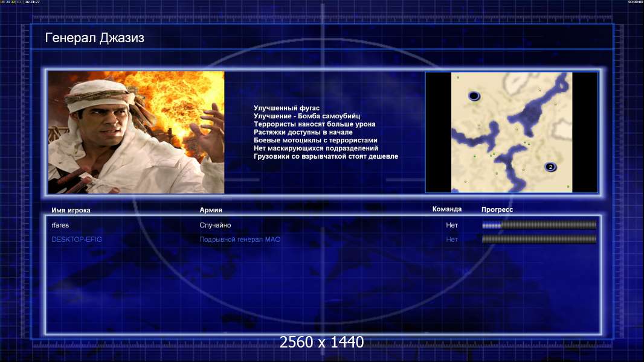The width and height of the screenshot is (644, 362).
Task: Select the dark start marker at the map's upper left
Action: [474, 96]
